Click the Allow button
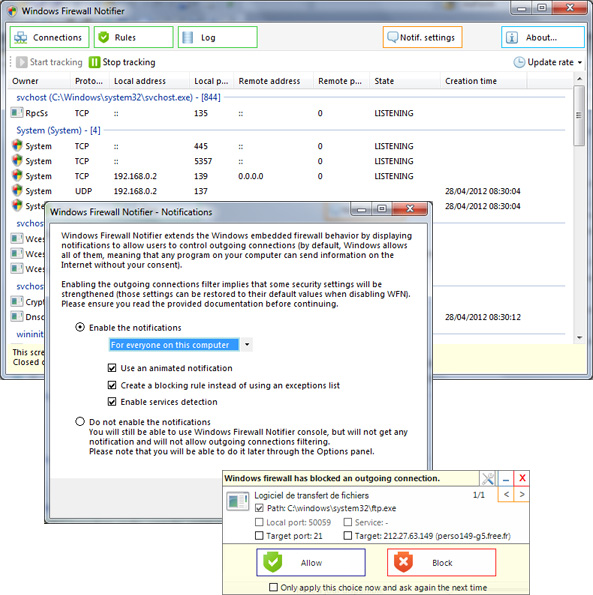 coord(311,562)
